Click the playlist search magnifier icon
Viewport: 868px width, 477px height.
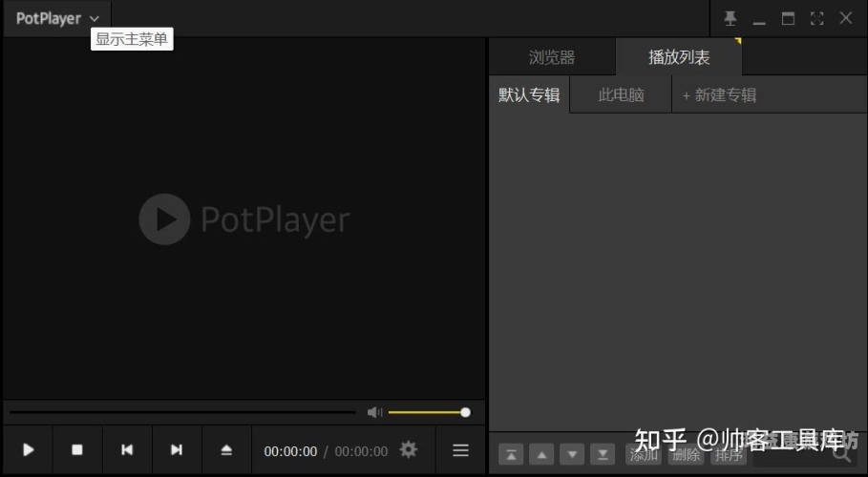842,454
